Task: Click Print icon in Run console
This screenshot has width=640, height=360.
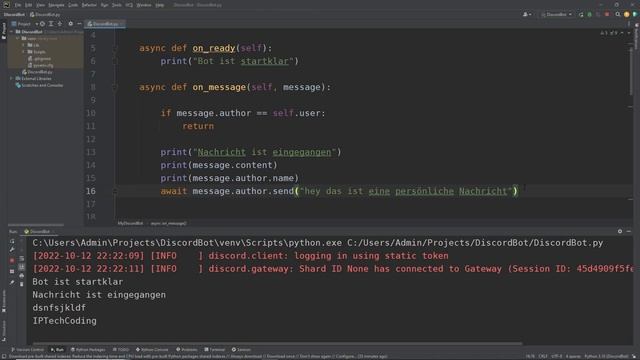Action: click(22, 276)
